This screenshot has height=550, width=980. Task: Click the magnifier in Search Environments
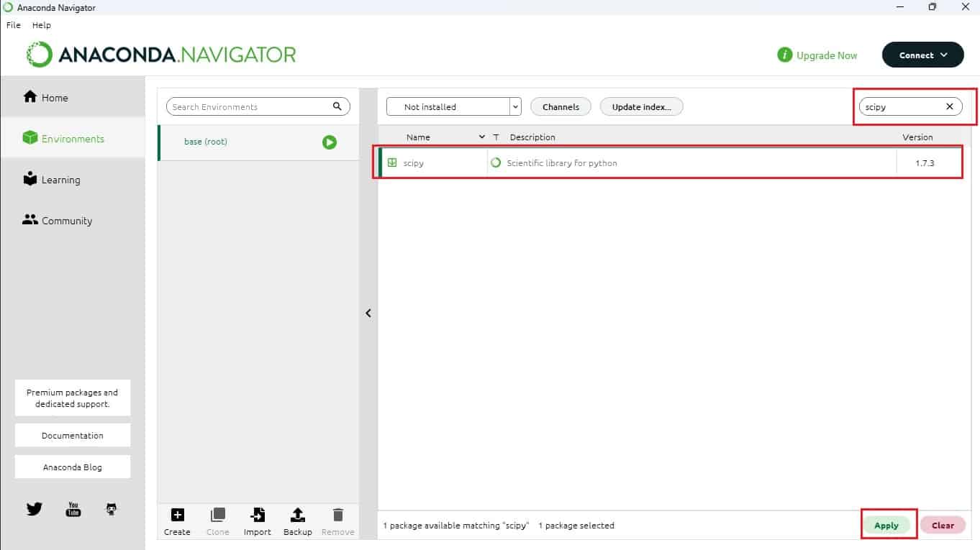(x=337, y=106)
